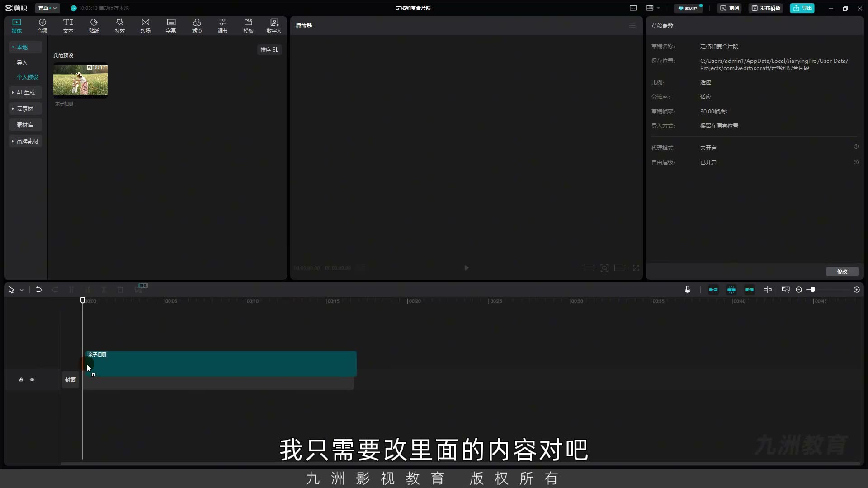
Task: Open the 滤镜 (Filters) panel
Action: coord(197,26)
